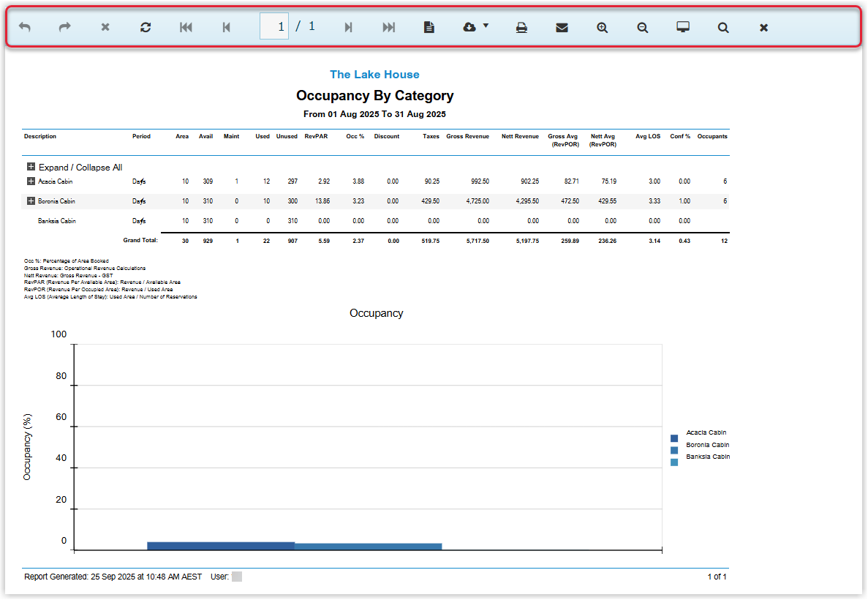This screenshot has width=868, height=600.
Task: Click the 1 of 1 page footer
Action: click(717, 577)
